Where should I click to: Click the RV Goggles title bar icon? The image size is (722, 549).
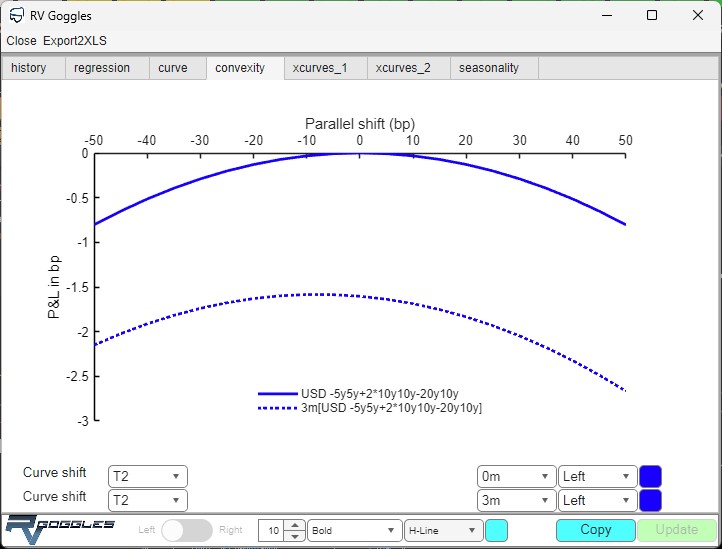click(x=16, y=15)
